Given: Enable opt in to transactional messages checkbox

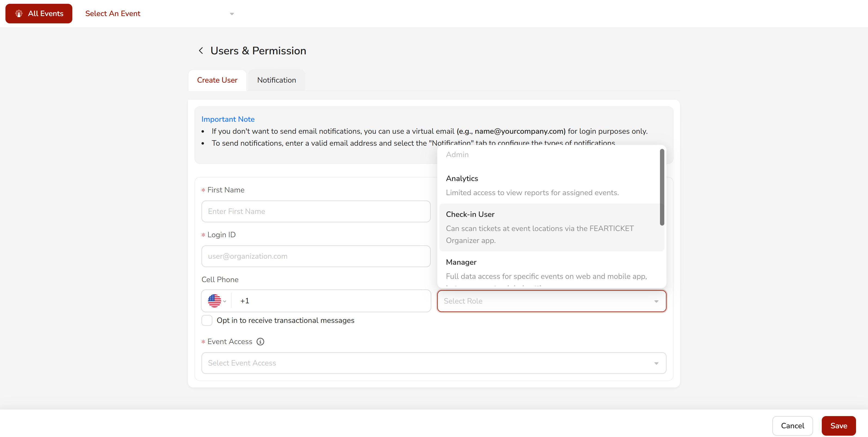Looking at the screenshot, I should click(x=207, y=320).
